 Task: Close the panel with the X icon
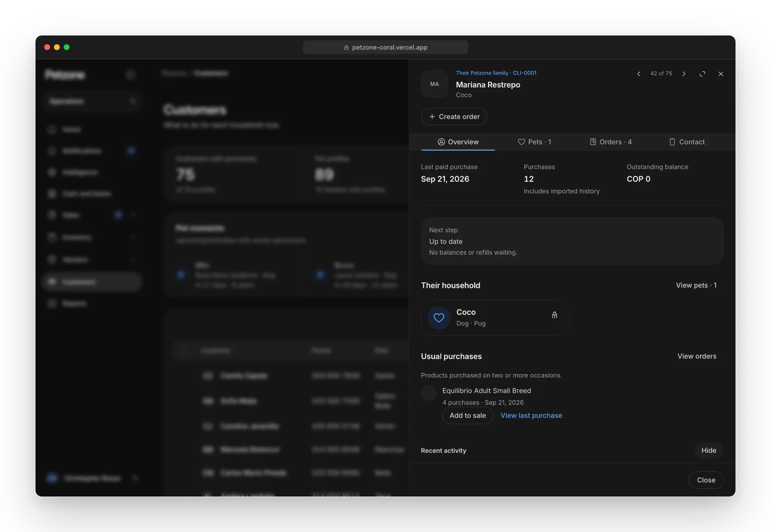pos(721,74)
